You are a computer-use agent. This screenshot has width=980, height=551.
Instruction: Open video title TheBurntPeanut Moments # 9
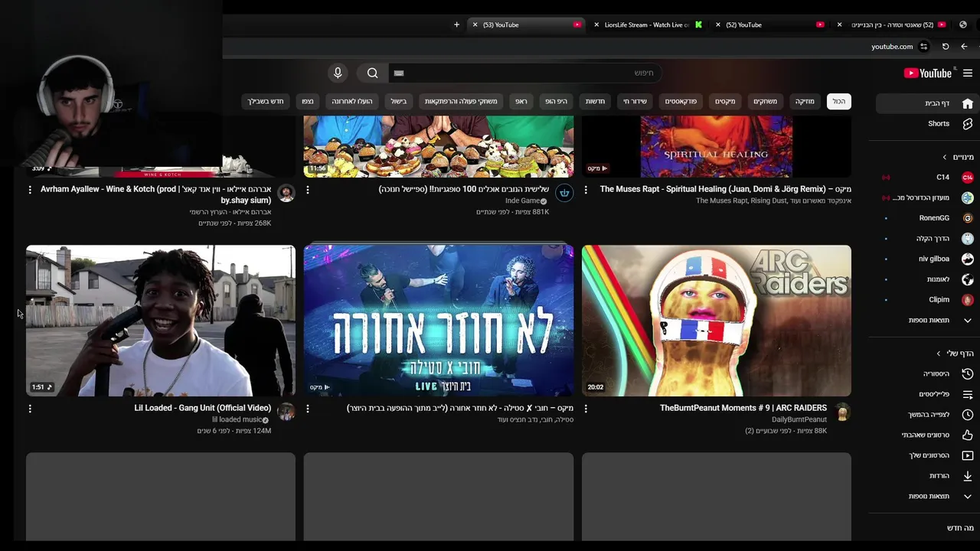click(743, 408)
